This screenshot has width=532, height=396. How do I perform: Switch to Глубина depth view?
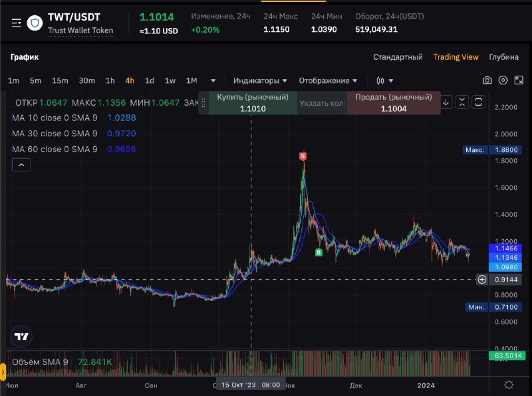click(x=504, y=57)
